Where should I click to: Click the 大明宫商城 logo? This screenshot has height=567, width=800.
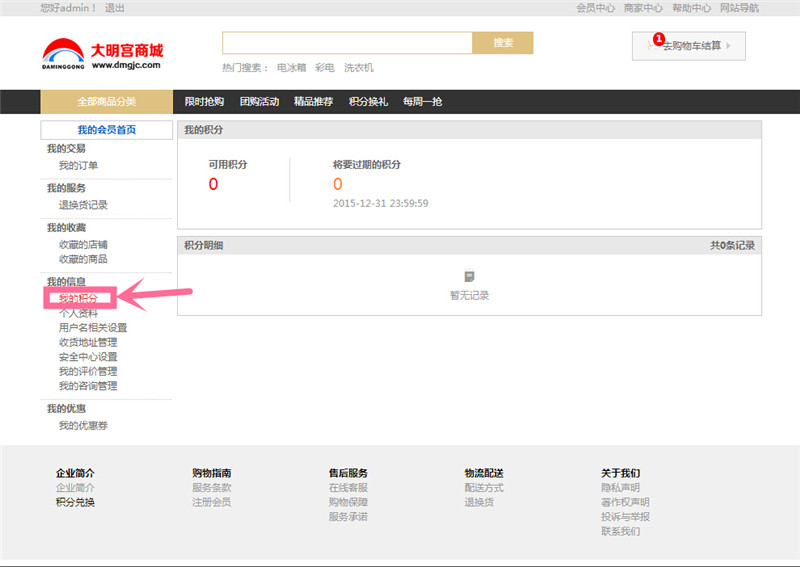[103, 54]
